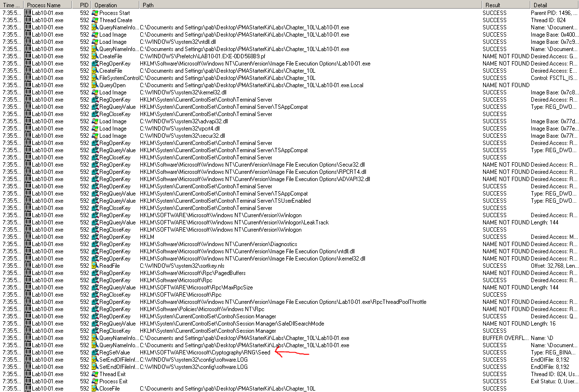
Task: Click the Process Exit operation icon
Action: [x=95, y=381]
